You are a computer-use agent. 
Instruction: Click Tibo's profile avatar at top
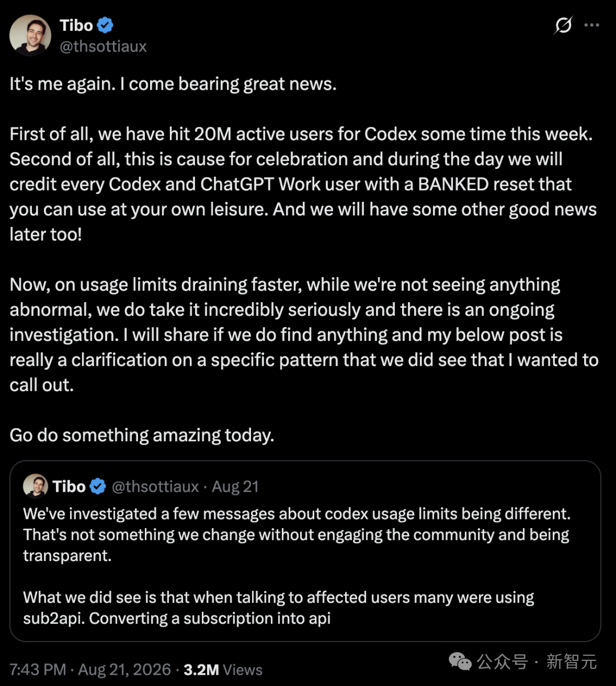click(30, 35)
